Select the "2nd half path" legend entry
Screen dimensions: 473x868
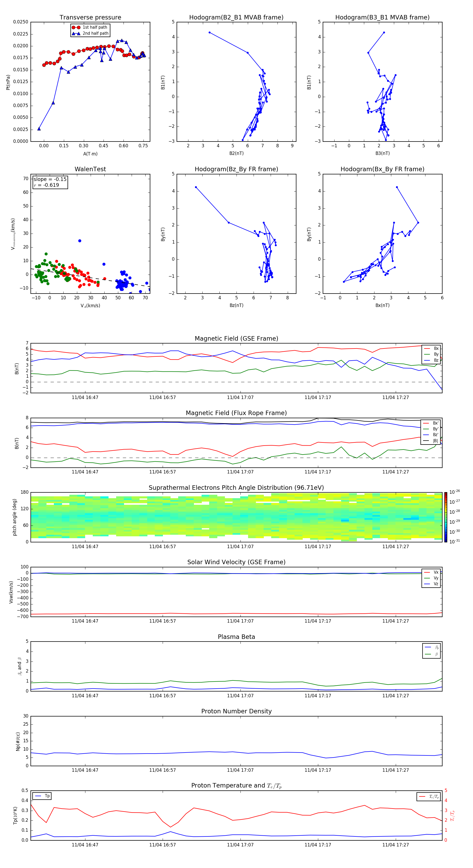90,33
